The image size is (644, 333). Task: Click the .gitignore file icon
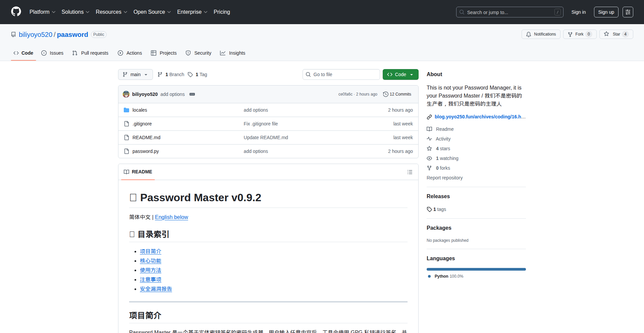(x=126, y=124)
